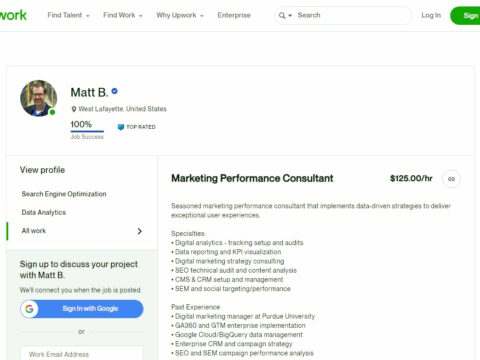Select the Data Analytics profile
480x360 pixels.
coord(44,212)
